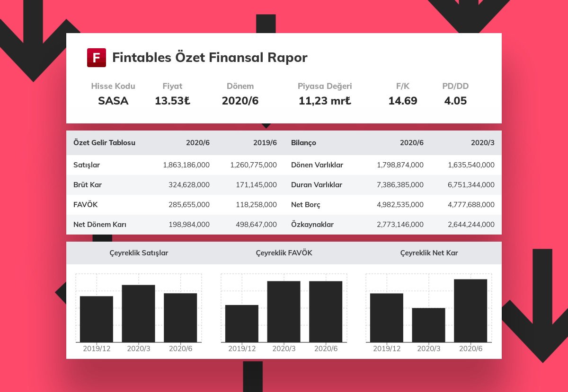Viewport: 568px width, 392px height.
Task: Click the PD/DD value 4.05
Action: point(455,101)
